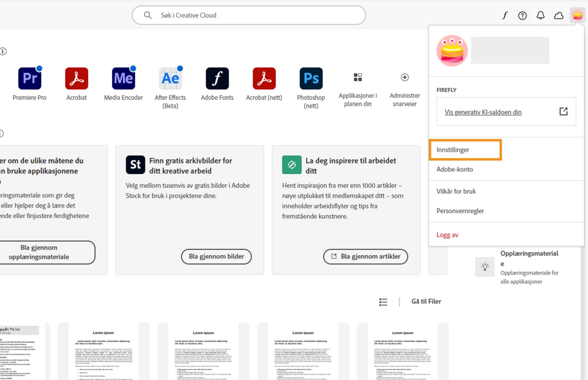Click 'Bla gjennom bilder'

(216, 256)
